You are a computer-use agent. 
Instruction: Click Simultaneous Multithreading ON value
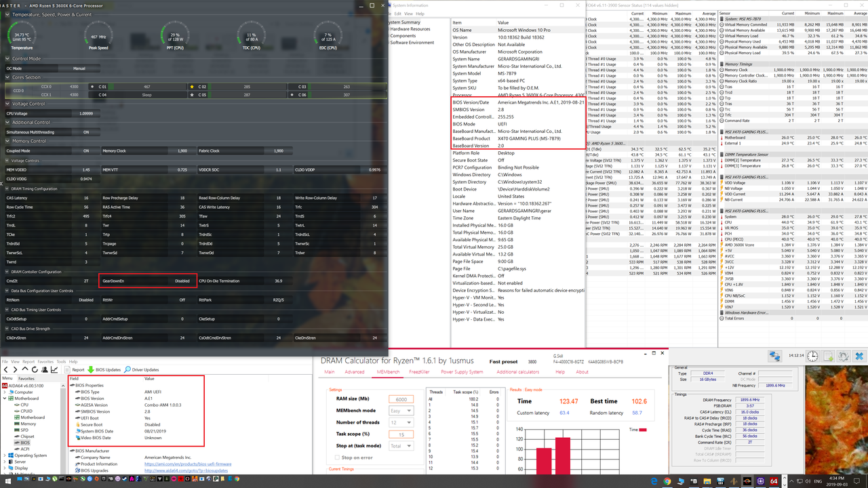(86, 132)
